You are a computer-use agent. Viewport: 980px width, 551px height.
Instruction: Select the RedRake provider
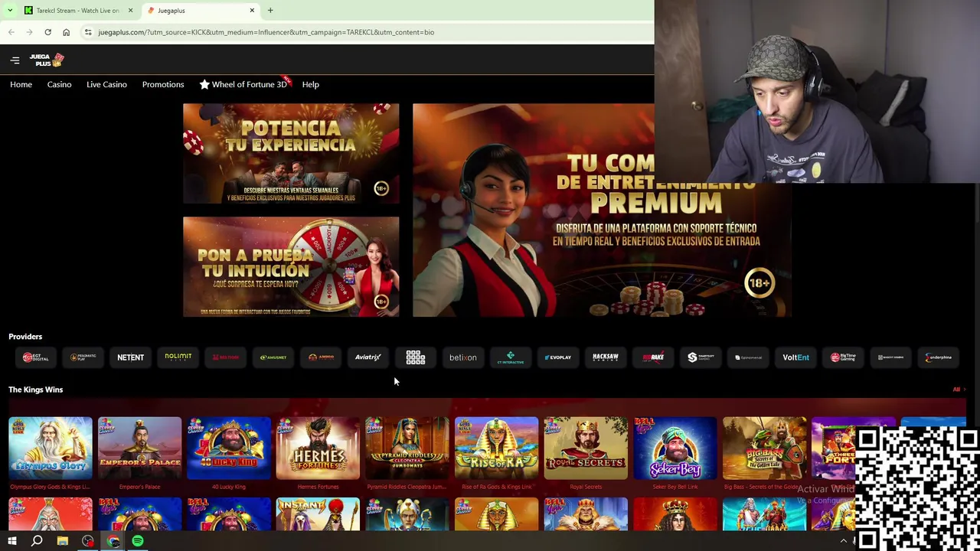click(653, 357)
